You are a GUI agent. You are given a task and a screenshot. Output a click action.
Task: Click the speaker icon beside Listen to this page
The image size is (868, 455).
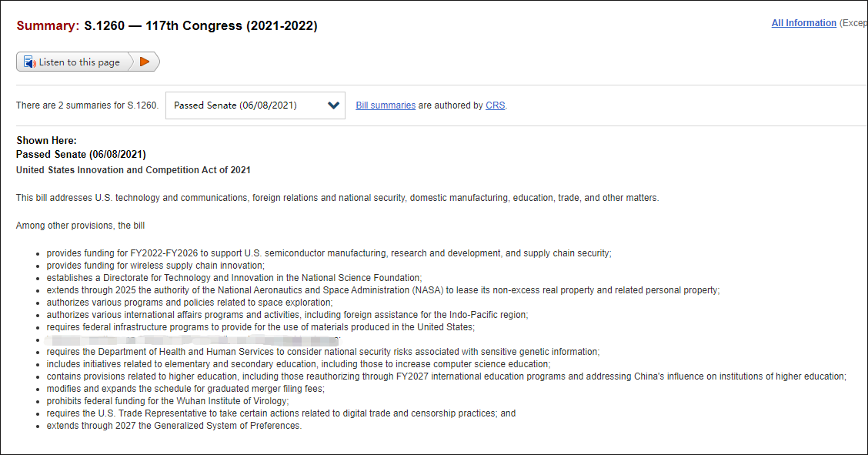pyautogui.click(x=30, y=62)
